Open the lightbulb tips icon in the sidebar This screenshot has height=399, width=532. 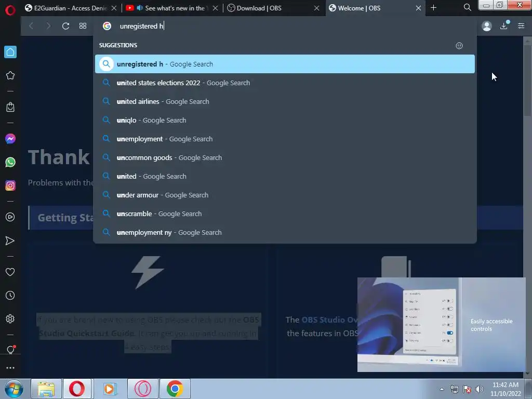(10, 350)
